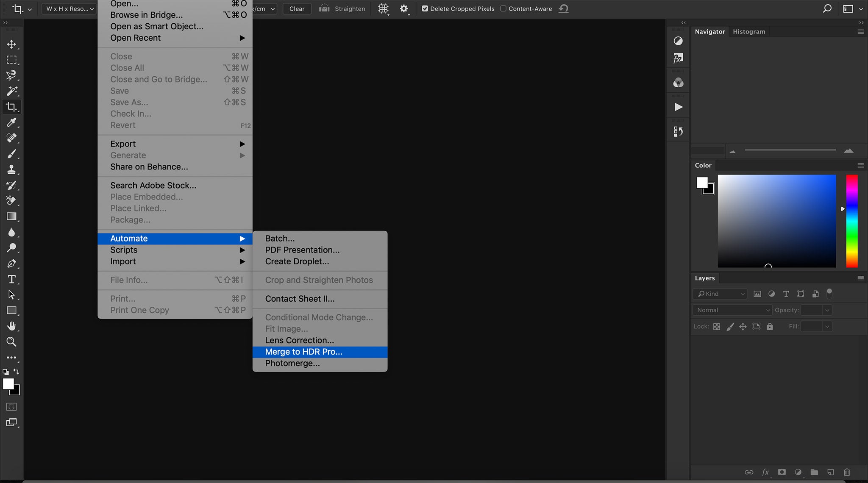This screenshot has width=868, height=483.
Task: Select the Magic Wand tool
Action: 11,91
